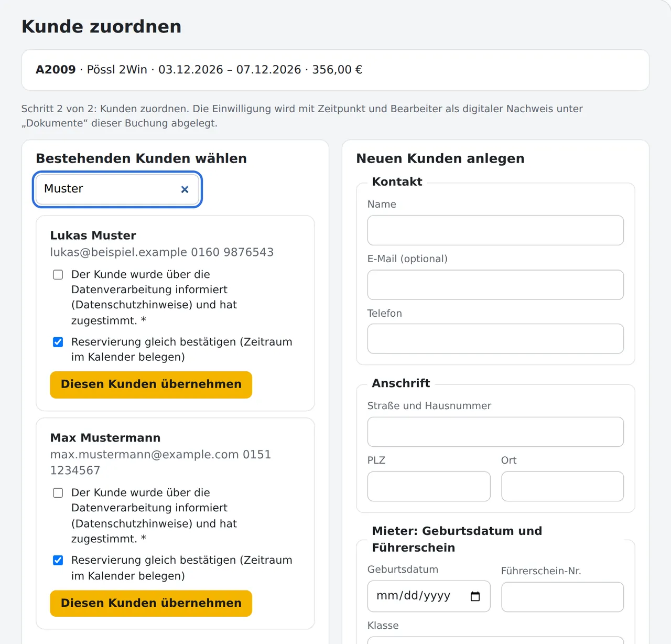The image size is (671, 644).
Task: Click the Neuen Kunden anlegen heading
Action: coord(440,158)
